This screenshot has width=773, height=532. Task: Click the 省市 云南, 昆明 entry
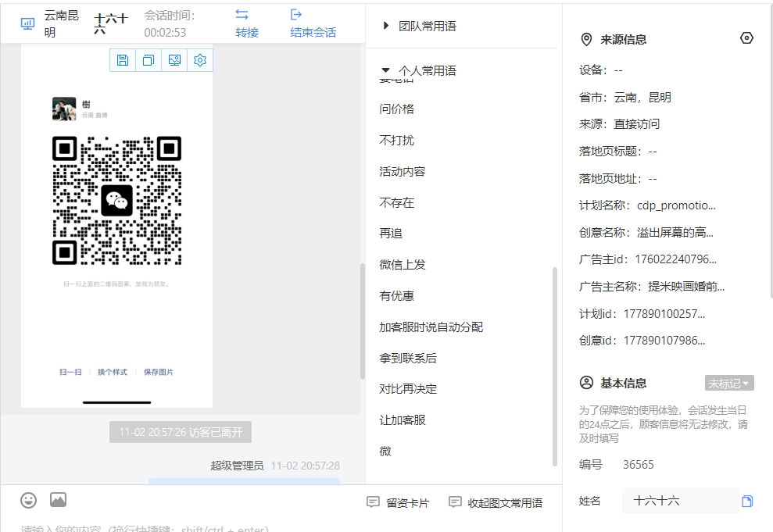pyautogui.click(x=625, y=97)
